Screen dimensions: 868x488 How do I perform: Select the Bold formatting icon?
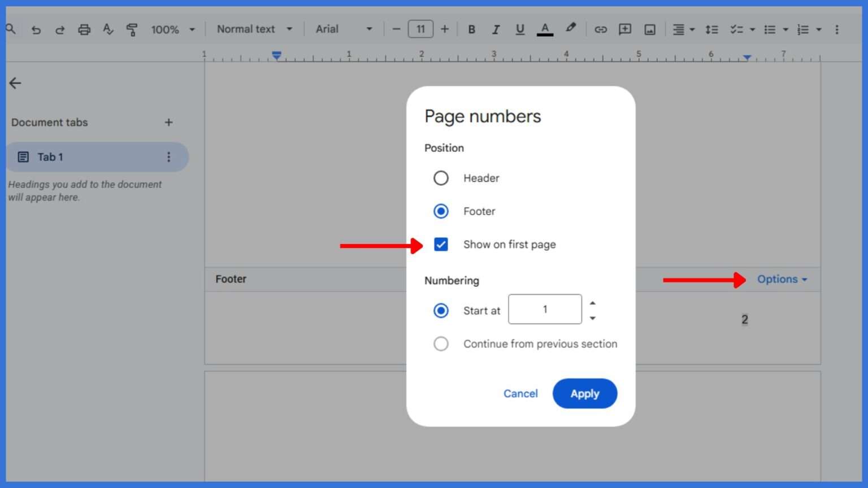tap(471, 29)
